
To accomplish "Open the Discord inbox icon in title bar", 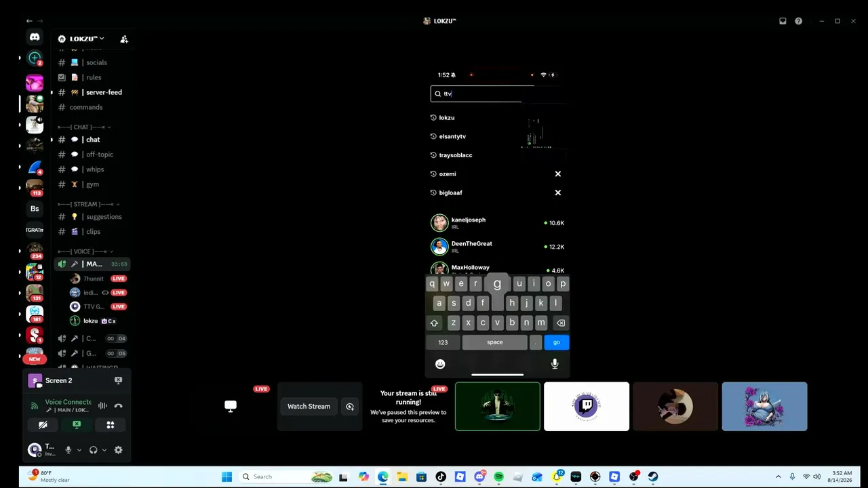I will (783, 21).
